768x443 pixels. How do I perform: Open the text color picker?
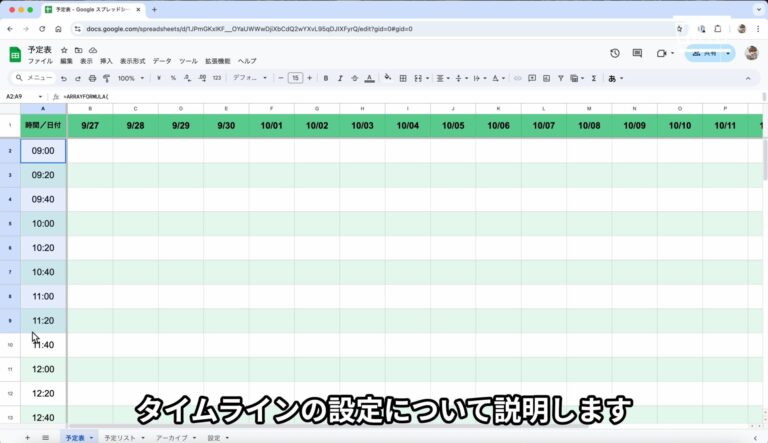[369, 78]
